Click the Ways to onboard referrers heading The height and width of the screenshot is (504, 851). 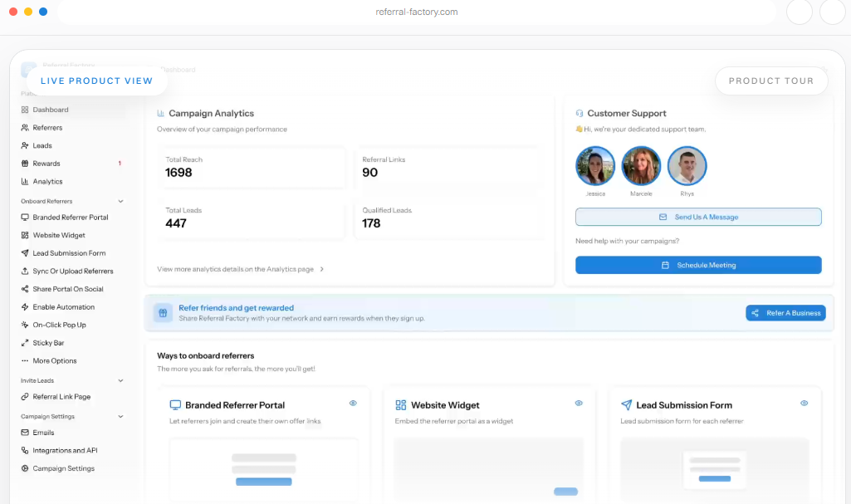click(x=206, y=356)
